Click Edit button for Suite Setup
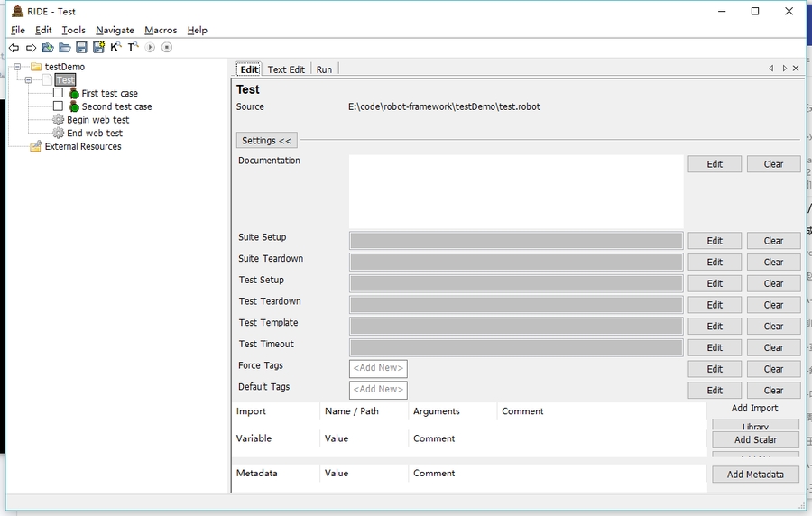Viewport: 812px width, 516px height. pyautogui.click(x=715, y=241)
